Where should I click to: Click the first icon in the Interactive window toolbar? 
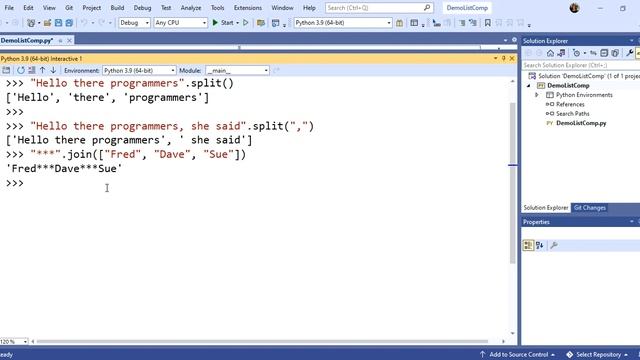click(6, 70)
